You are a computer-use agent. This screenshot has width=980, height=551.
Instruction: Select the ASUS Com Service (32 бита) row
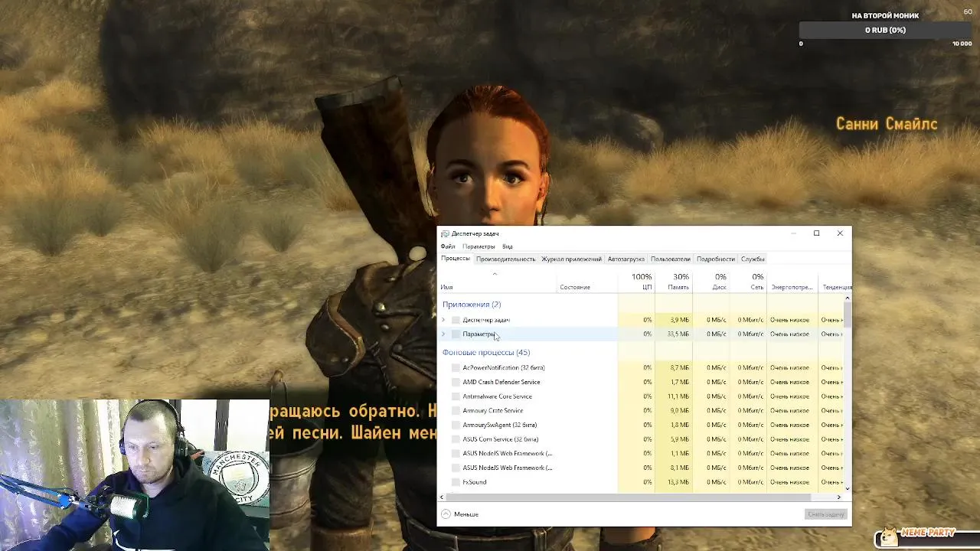tap(642, 439)
